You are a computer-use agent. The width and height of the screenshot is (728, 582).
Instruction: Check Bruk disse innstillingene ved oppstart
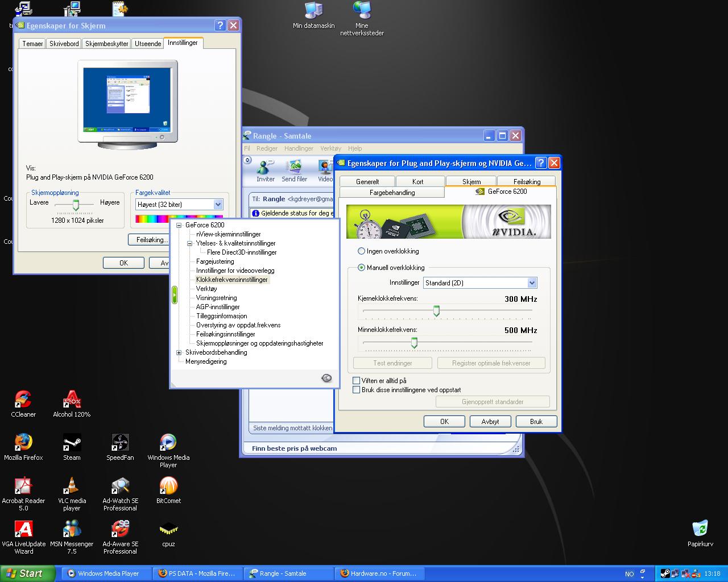point(357,390)
